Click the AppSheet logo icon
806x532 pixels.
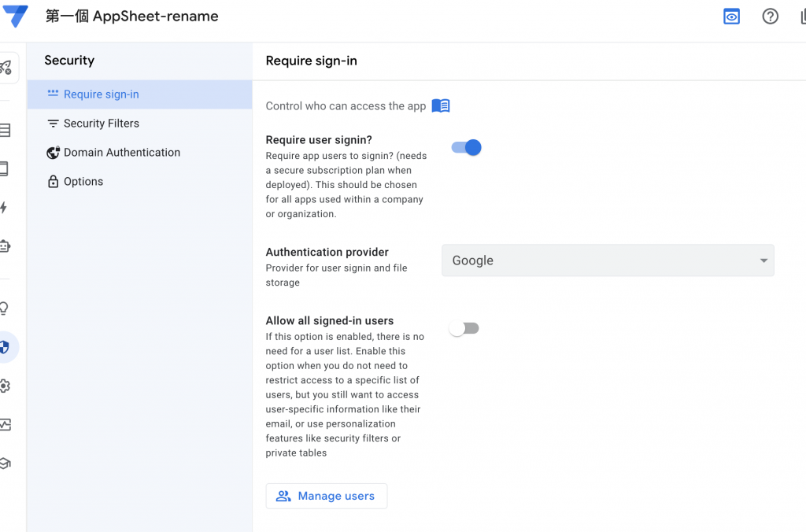(15, 17)
